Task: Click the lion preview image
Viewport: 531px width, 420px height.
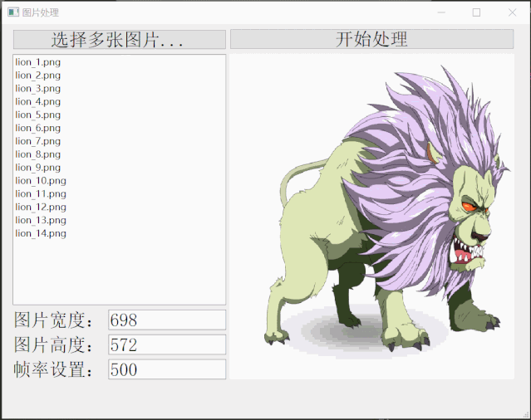Action: click(x=371, y=217)
